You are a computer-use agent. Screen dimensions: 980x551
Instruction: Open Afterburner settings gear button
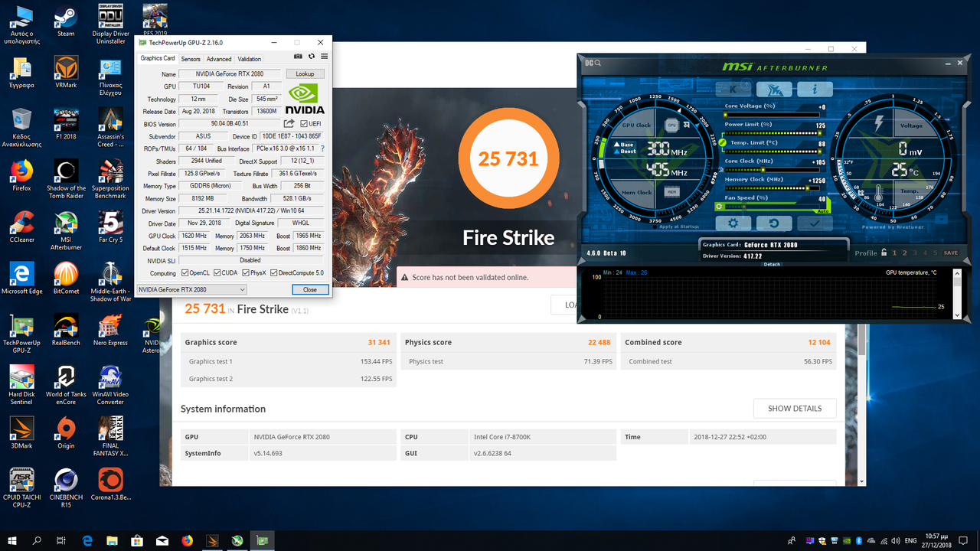733,223
